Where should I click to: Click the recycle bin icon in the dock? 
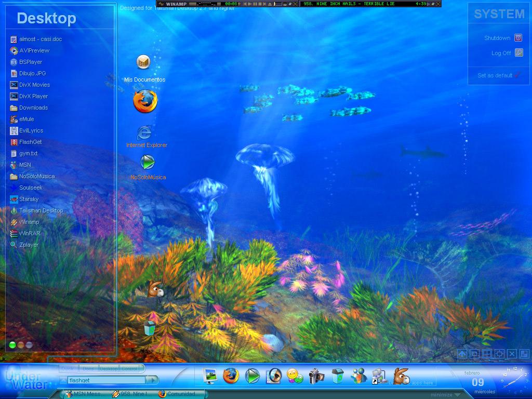point(338,376)
